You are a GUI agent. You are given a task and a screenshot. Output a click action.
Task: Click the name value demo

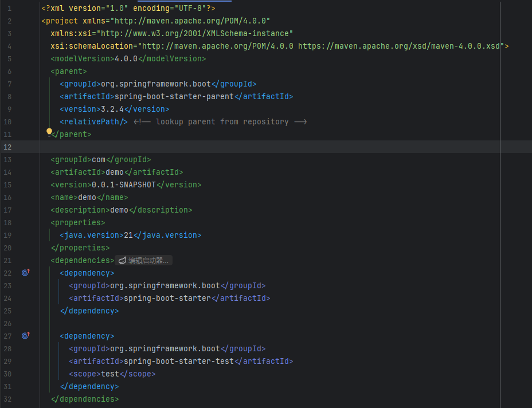pyautogui.click(x=87, y=197)
